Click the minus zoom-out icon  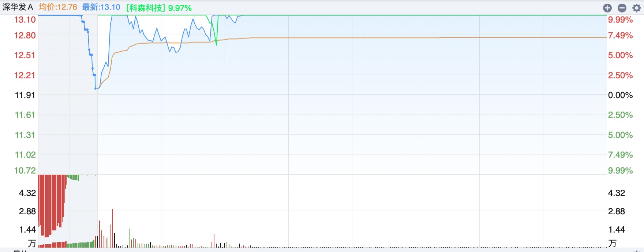622,8
